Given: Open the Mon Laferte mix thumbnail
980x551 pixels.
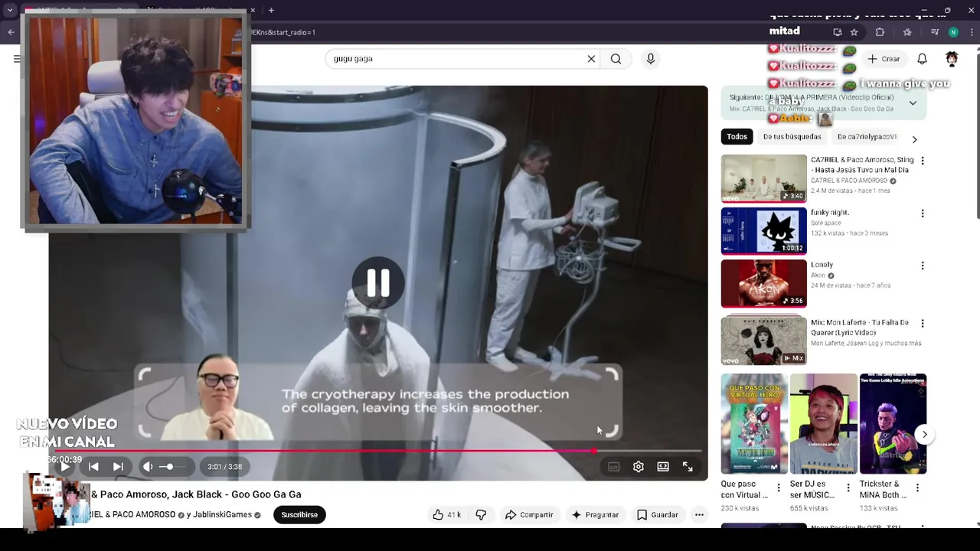Looking at the screenshot, I should pyautogui.click(x=764, y=340).
